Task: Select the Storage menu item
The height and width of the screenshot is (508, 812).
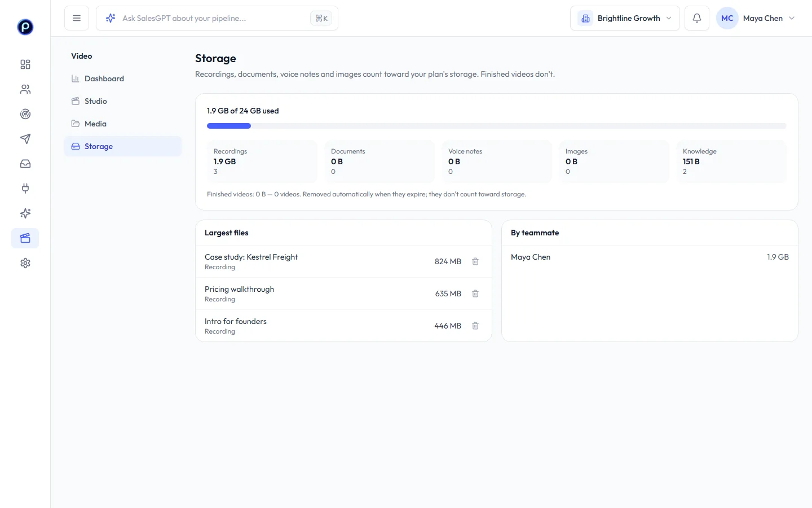Action: (x=123, y=146)
